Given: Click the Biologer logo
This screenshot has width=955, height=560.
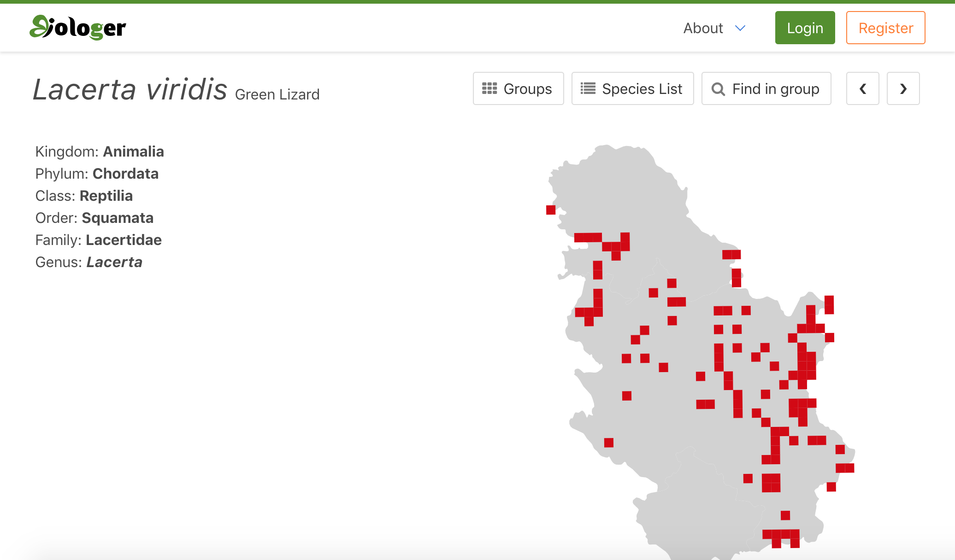Looking at the screenshot, I should 77,28.
